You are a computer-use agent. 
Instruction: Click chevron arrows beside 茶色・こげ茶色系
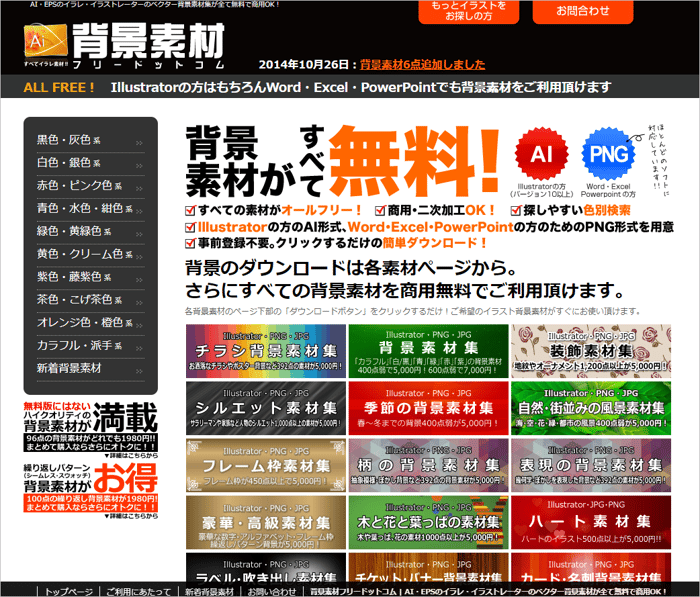click(x=139, y=303)
